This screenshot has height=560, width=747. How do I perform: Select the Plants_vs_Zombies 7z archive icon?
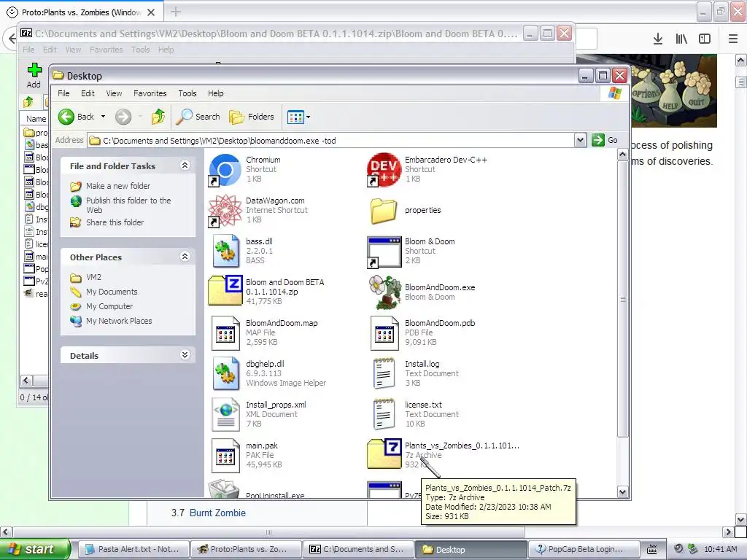[x=384, y=454]
